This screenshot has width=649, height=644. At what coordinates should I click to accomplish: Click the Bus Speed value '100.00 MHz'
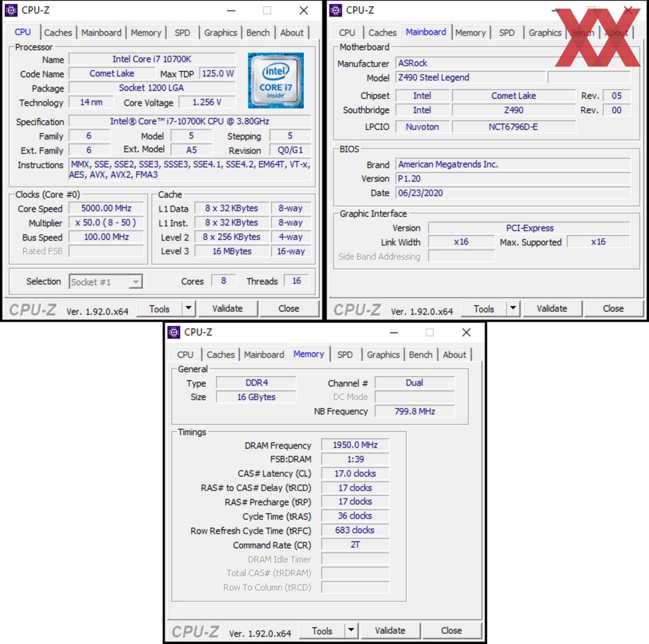[x=106, y=237]
